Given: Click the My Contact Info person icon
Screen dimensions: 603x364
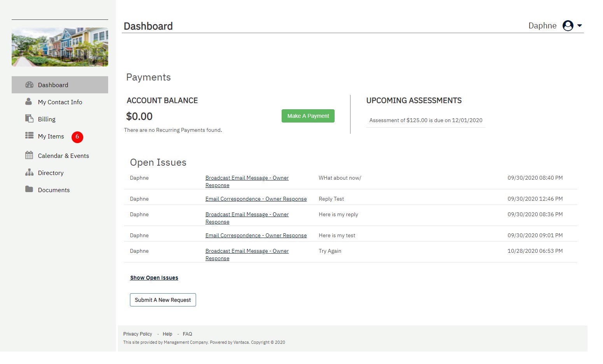Looking at the screenshot, I should [28, 101].
